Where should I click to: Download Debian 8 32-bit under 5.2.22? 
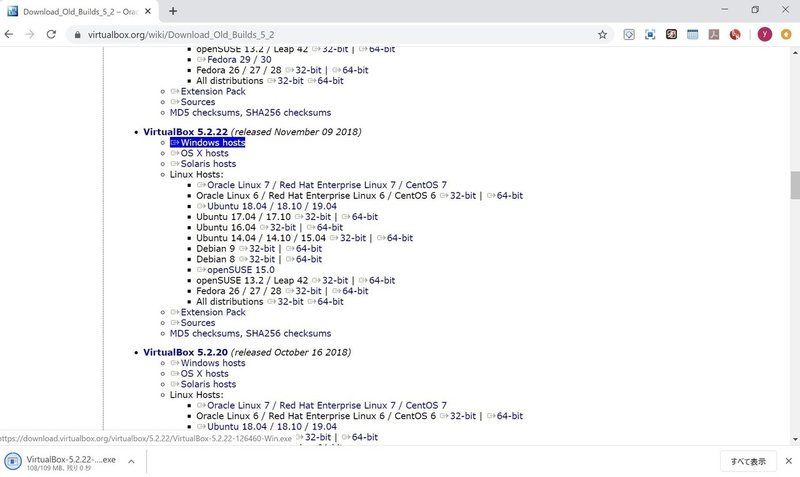tap(257, 259)
